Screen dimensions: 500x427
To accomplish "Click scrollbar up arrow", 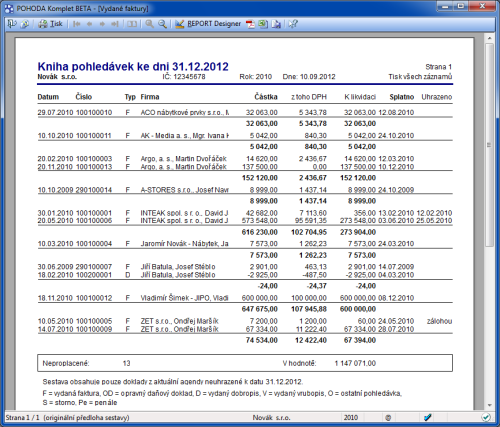I will [489, 39].
